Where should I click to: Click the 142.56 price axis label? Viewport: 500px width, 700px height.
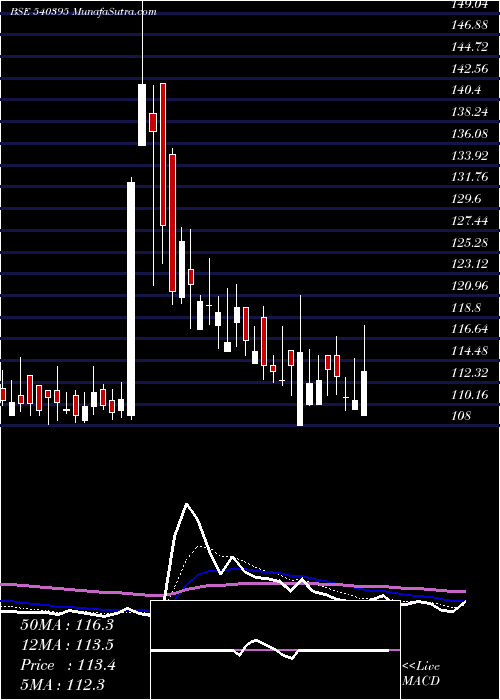470,69
